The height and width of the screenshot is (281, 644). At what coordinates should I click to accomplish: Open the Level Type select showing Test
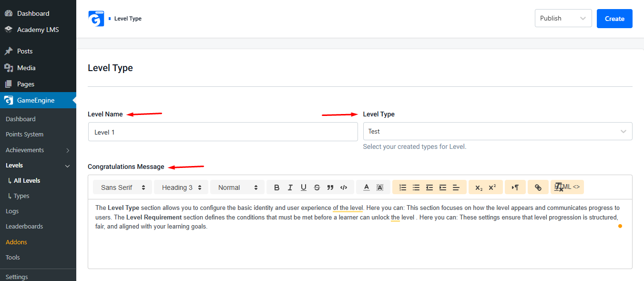pos(498,131)
